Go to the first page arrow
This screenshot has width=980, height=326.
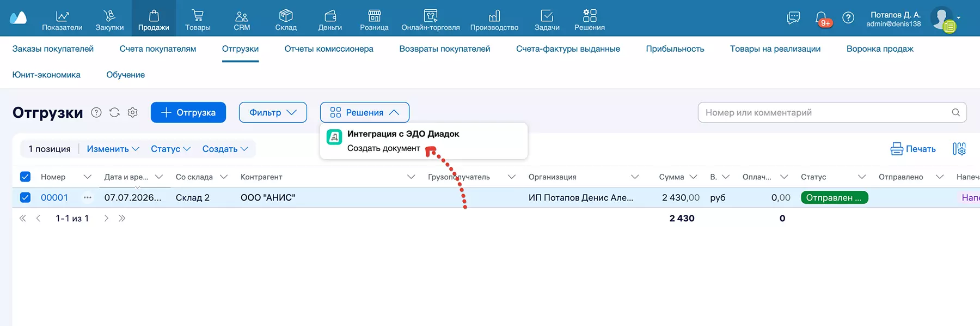[22, 218]
